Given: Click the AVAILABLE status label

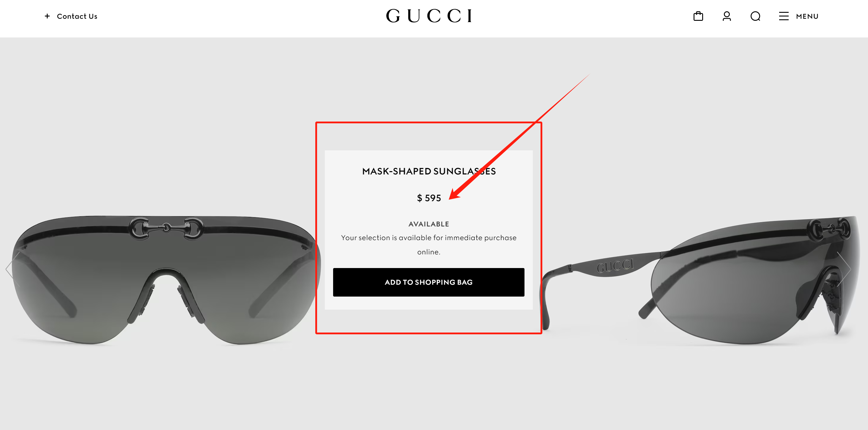Looking at the screenshot, I should pos(429,224).
